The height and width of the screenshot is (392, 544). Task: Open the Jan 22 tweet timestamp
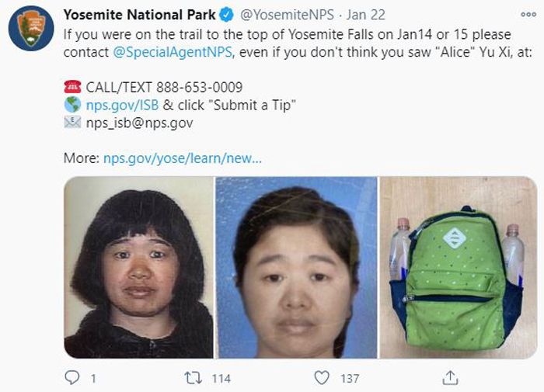point(366,15)
